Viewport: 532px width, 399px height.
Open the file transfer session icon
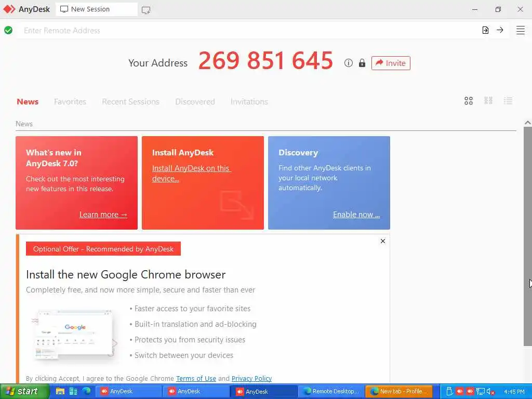point(485,30)
